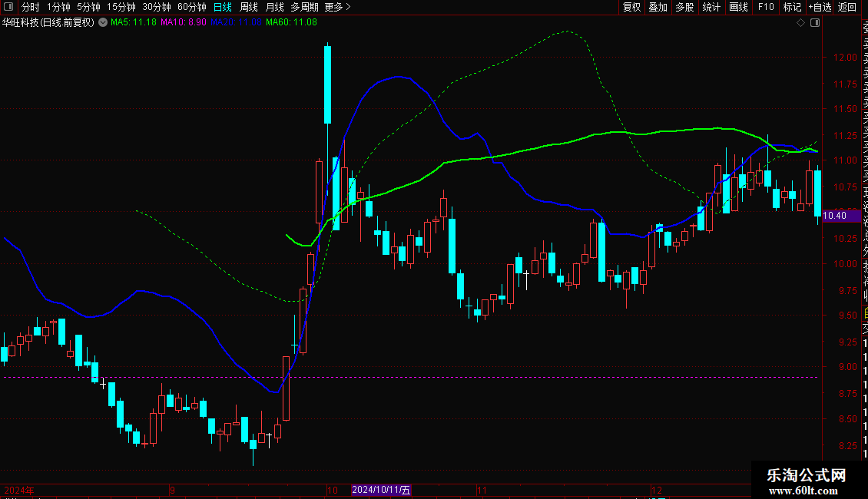Click the 返回 back button
This screenshot has width=868, height=499.
click(x=847, y=7)
